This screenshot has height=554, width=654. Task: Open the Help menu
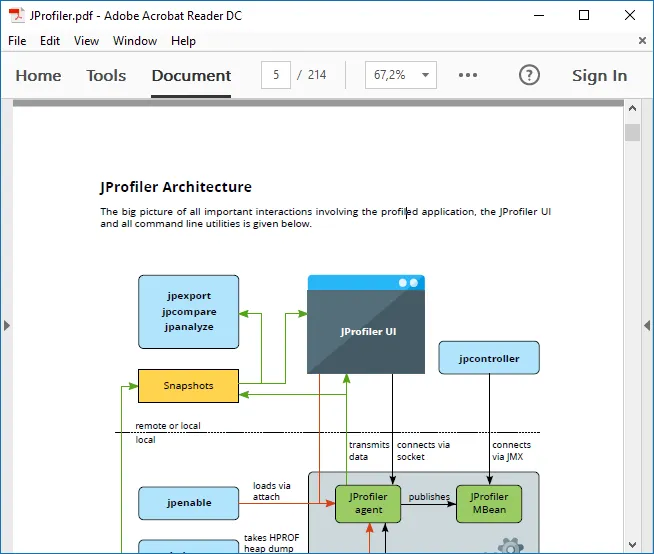coord(183,41)
